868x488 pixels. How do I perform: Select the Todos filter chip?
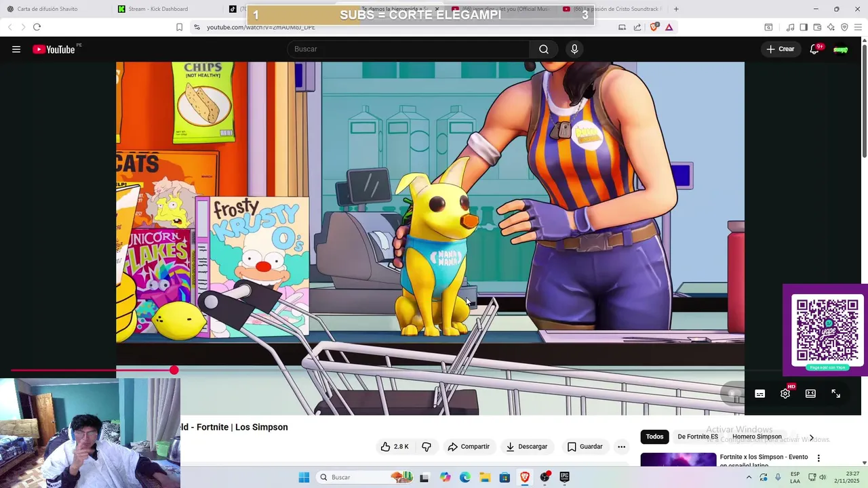[x=654, y=436]
